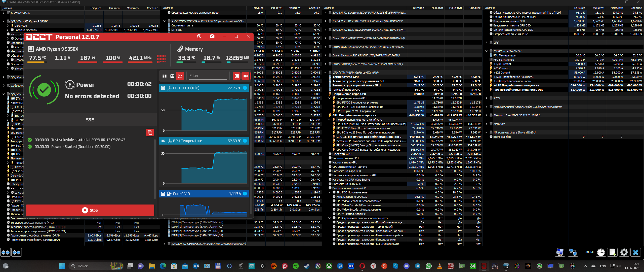This screenshot has height=272, width=644.
Task: Expand the UPS sensor group
Action: click(x=486, y=43)
